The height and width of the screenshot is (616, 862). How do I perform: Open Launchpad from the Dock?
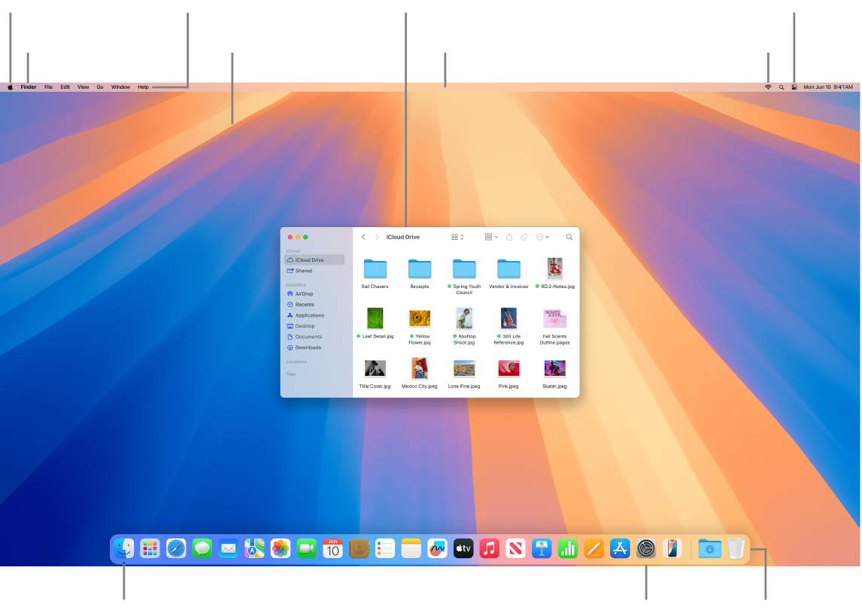click(x=150, y=548)
